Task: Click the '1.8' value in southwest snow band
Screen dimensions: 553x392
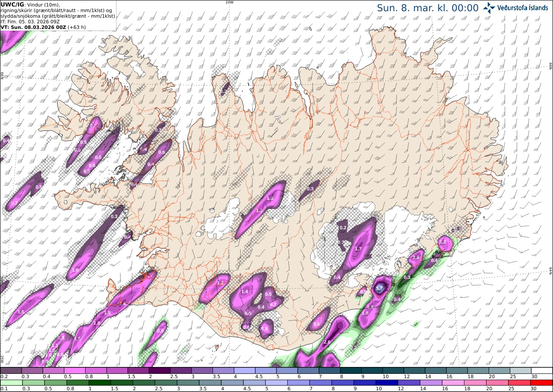Action: point(97,323)
